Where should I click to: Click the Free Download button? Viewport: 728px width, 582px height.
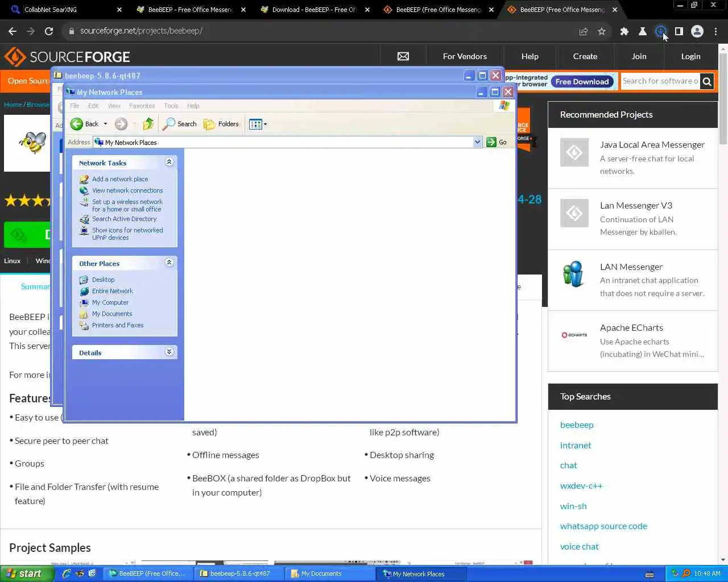(582, 82)
